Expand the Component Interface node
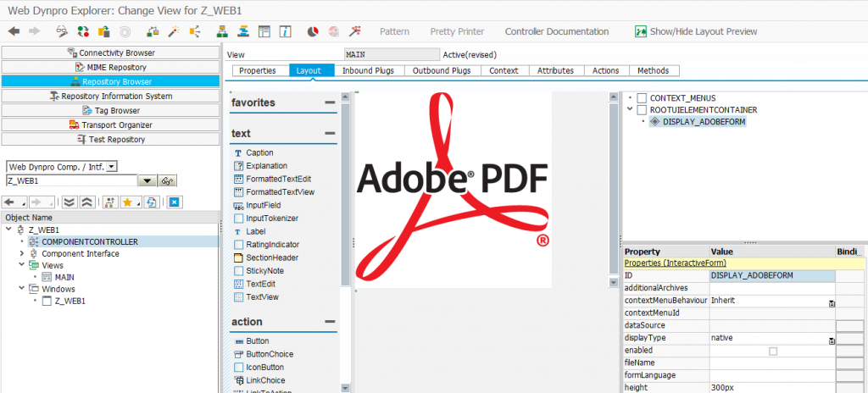Image resolution: width=868 pixels, height=393 pixels. (21, 253)
